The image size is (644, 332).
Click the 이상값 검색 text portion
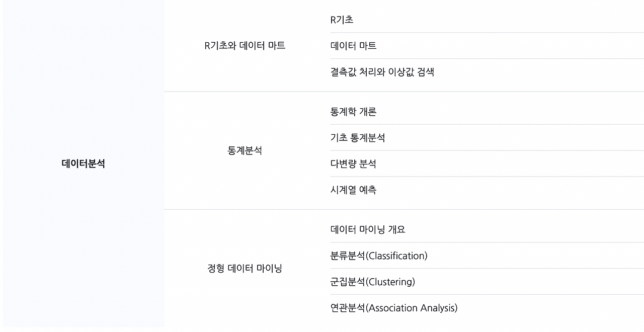[415, 72]
